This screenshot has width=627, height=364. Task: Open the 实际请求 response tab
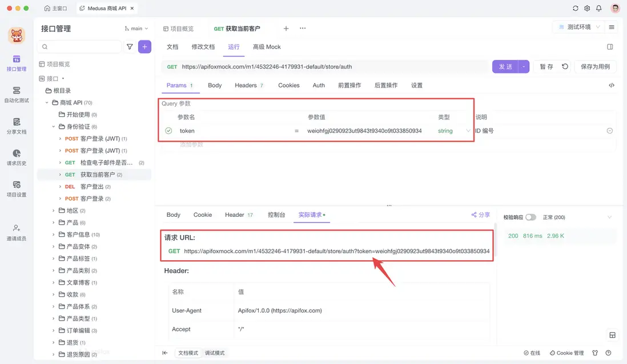tap(311, 215)
